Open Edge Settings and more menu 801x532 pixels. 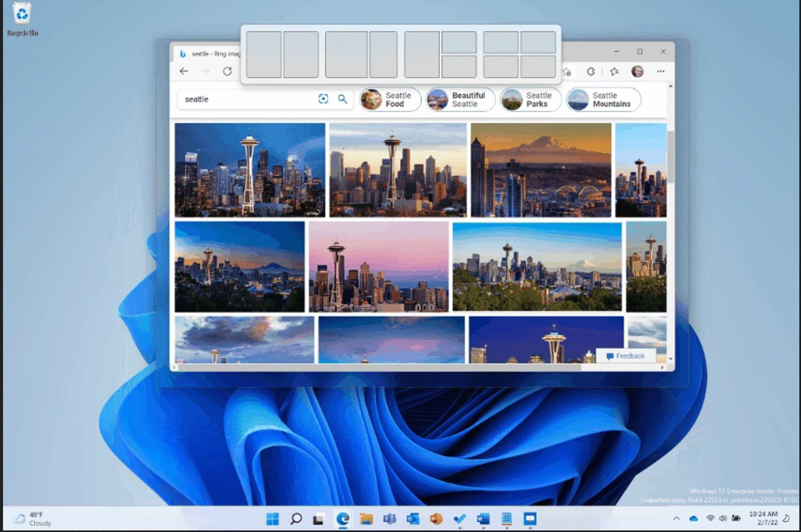[661, 72]
